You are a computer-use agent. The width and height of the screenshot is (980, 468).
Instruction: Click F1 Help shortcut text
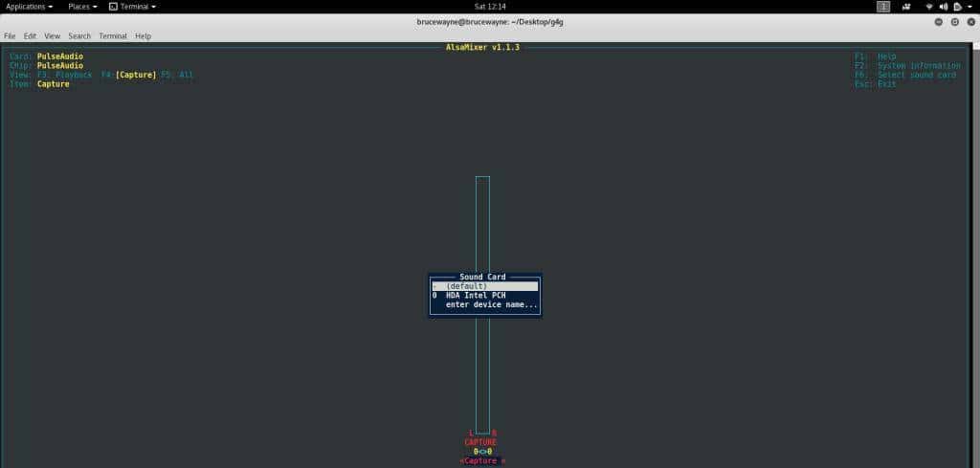pyautogui.click(x=875, y=56)
